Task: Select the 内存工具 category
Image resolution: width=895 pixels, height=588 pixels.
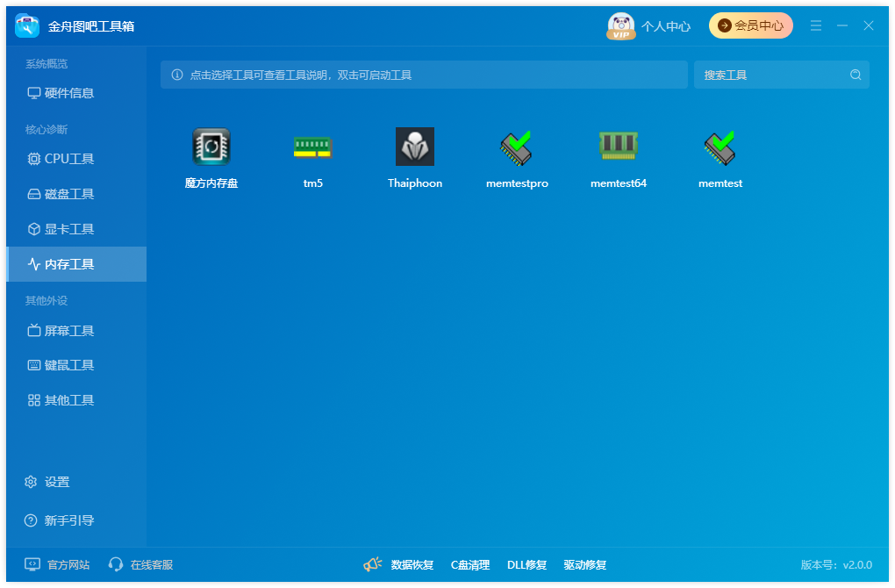Action: click(x=76, y=264)
